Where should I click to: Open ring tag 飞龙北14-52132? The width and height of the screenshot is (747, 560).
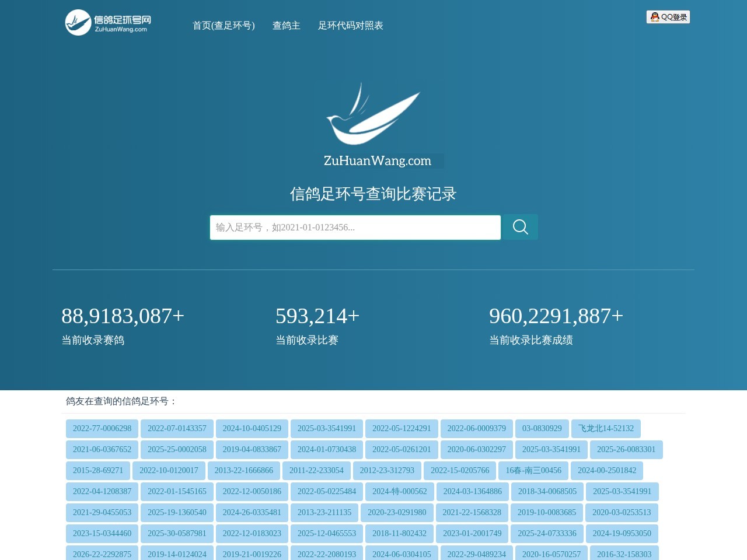(x=606, y=429)
